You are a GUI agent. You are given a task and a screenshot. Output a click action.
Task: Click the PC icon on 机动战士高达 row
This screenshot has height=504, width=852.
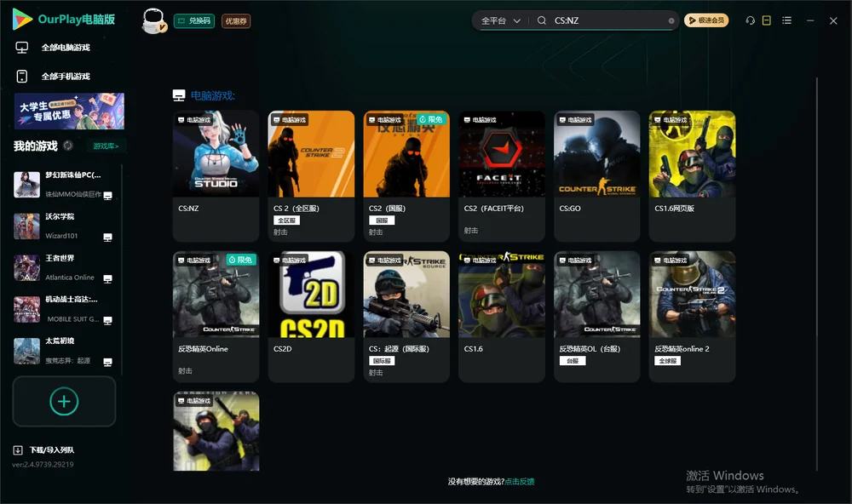[107, 320]
